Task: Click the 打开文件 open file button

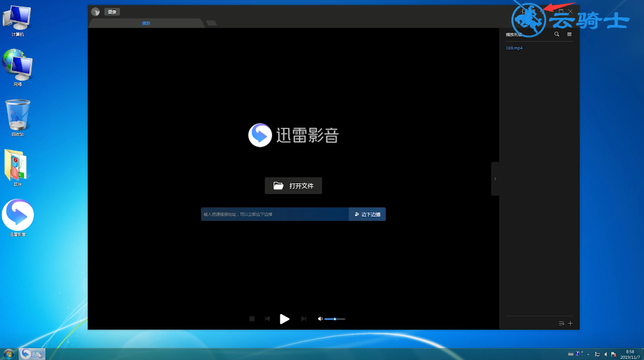Action: (293, 186)
